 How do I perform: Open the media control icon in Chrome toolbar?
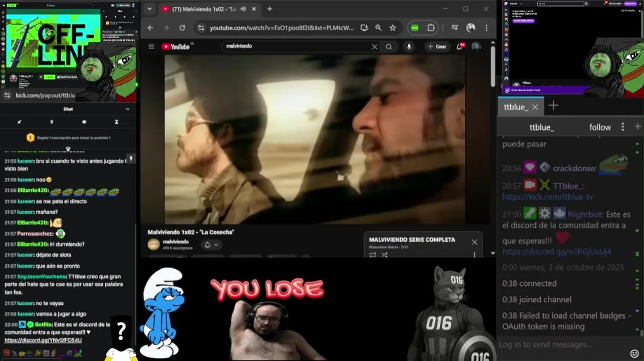(454, 28)
